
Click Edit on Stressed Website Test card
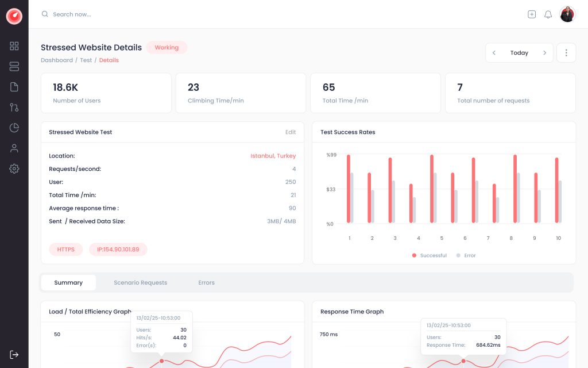click(291, 132)
